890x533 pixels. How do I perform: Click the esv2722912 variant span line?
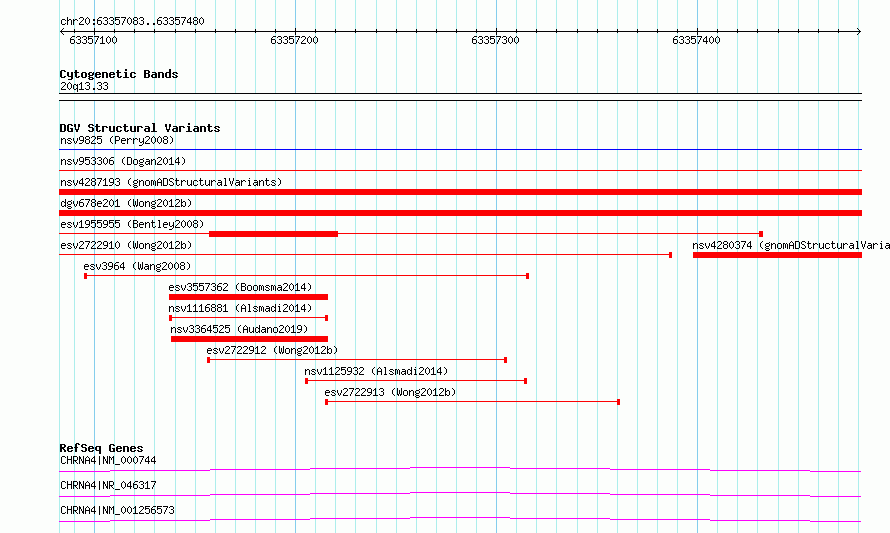coord(357,360)
